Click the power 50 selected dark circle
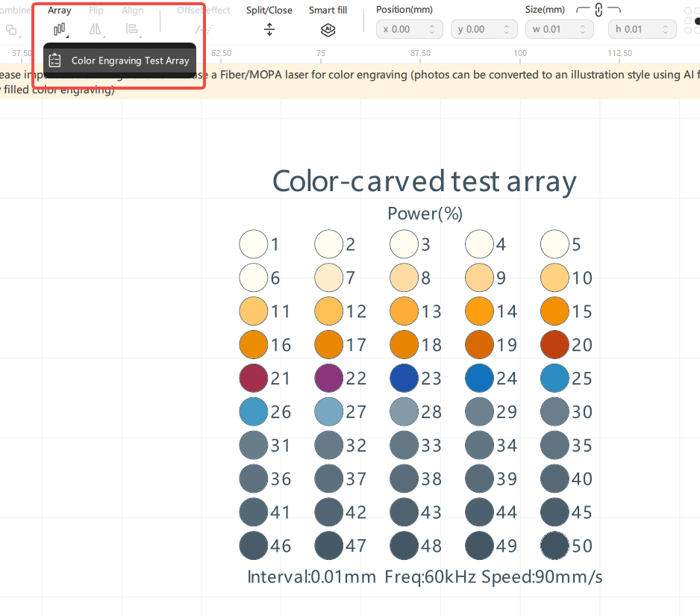This screenshot has width=700, height=616. click(x=554, y=546)
